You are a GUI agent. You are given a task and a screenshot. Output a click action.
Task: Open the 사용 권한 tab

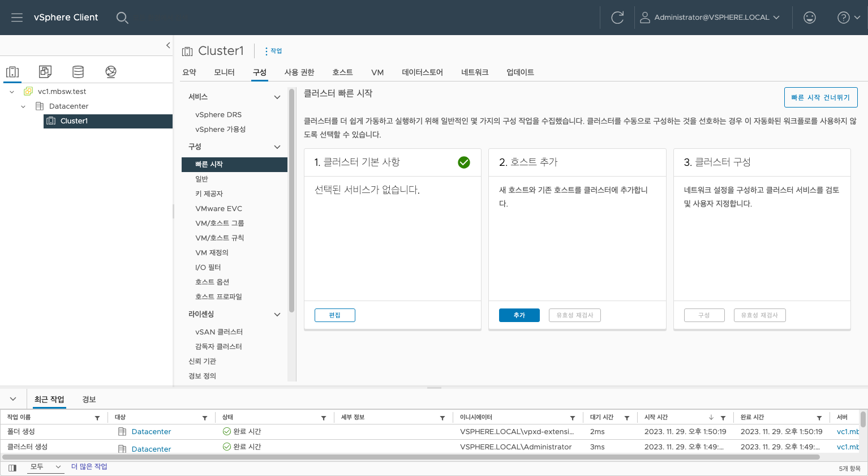pyautogui.click(x=299, y=72)
